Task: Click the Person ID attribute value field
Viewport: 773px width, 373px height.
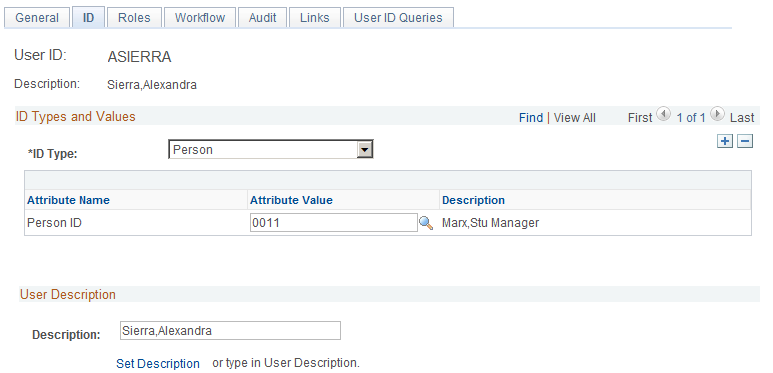Action: (x=334, y=223)
